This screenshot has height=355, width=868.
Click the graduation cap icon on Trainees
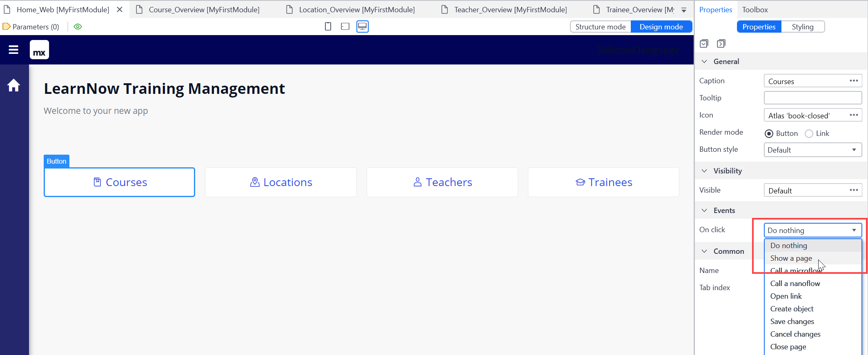(x=580, y=182)
